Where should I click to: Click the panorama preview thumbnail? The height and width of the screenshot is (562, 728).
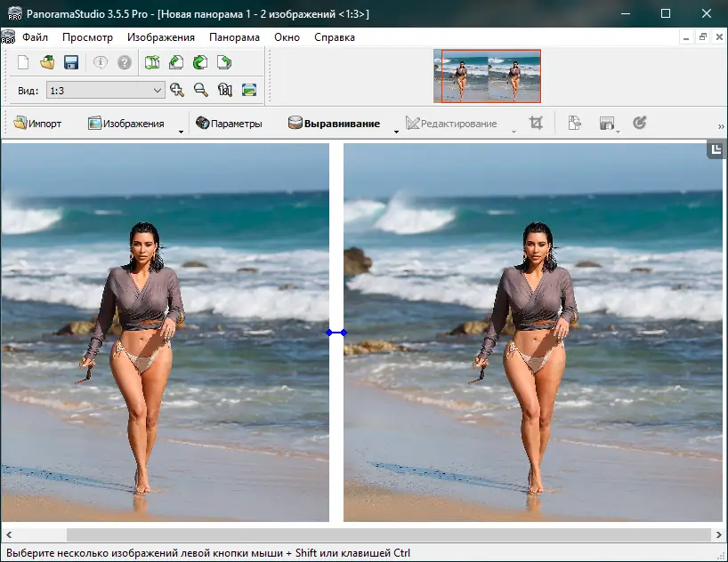pyautogui.click(x=487, y=76)
